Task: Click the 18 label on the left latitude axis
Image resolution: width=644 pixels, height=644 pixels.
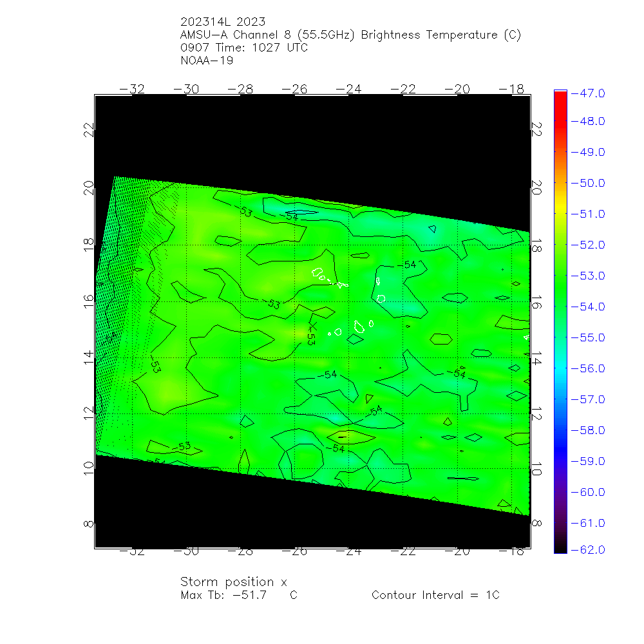Action: [x=89, y=245]
